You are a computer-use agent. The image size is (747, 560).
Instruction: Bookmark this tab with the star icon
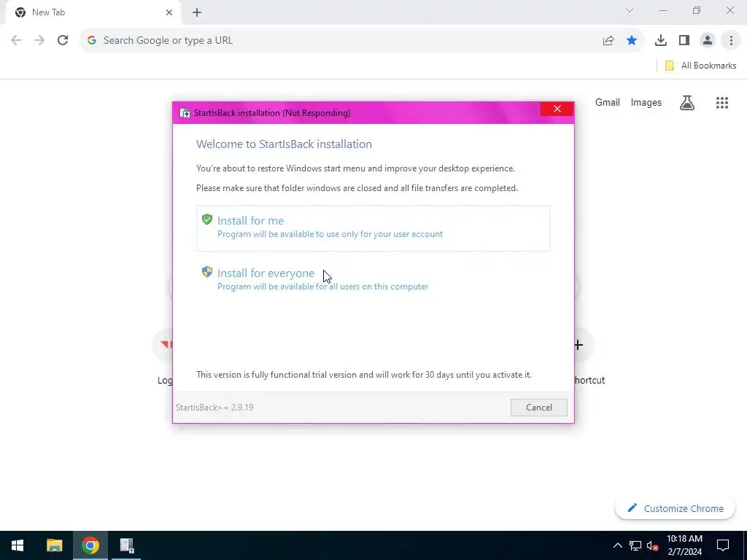point(632,41)
